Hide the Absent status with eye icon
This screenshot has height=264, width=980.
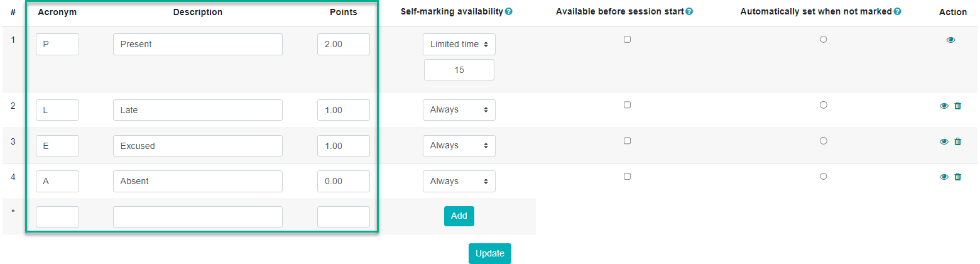coord(944,177)
